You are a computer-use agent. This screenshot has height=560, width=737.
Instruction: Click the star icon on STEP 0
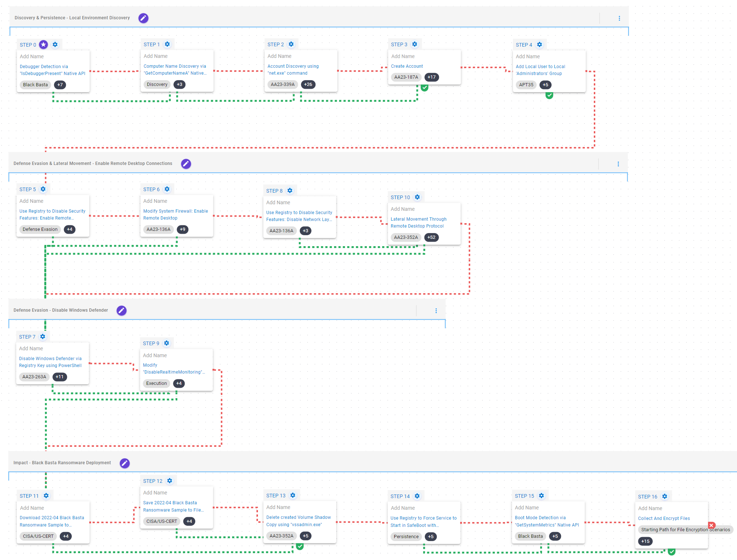tap(43, 45)
